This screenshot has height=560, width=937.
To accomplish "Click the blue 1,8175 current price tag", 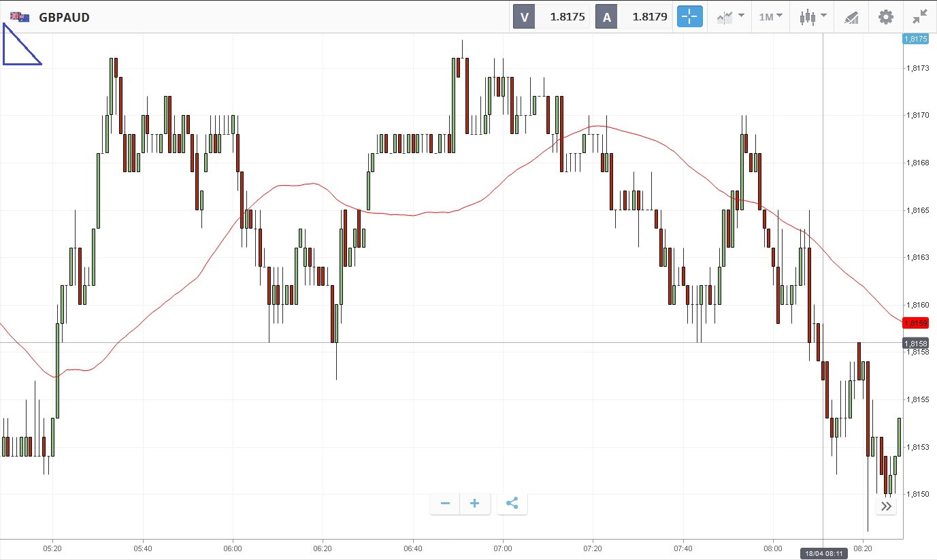I will click(916, 39).
